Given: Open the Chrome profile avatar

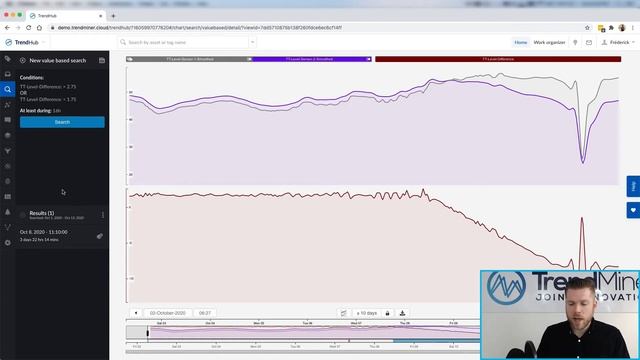Looking at the screenshot, I should click(622, 28).
